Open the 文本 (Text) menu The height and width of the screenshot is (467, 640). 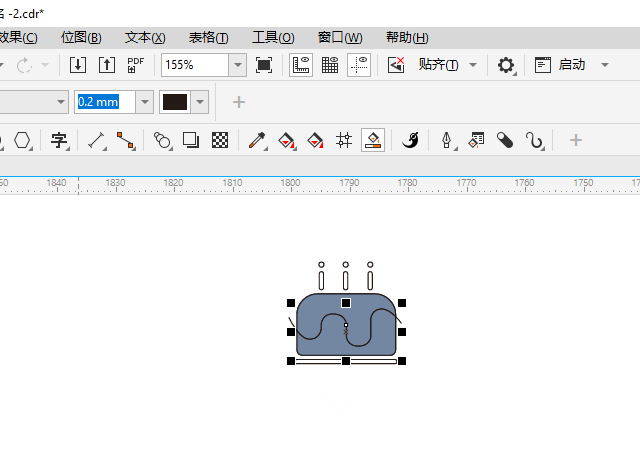[144, 37]
